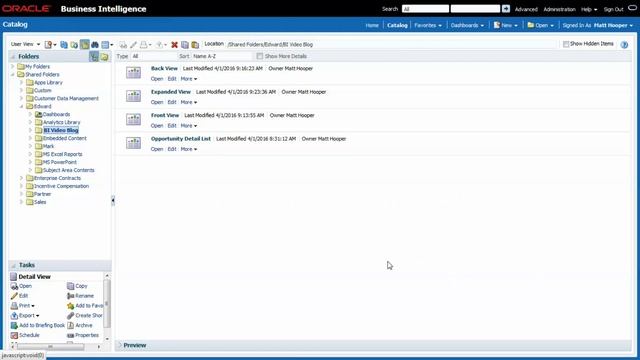Expand the Sales folder node

coord(21,202)
